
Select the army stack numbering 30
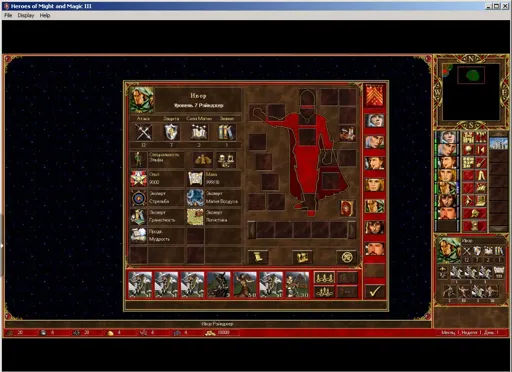point(297,284)
